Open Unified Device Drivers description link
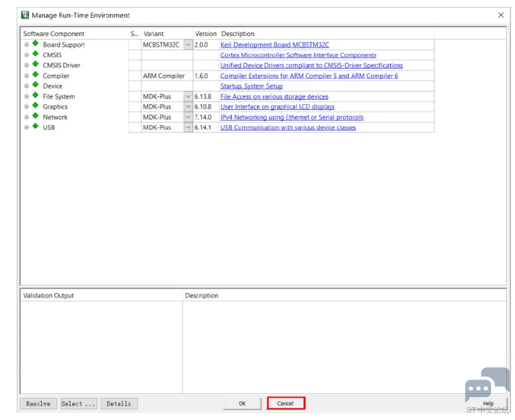Viewport: 515px width, 420px height. coord(311,65)
